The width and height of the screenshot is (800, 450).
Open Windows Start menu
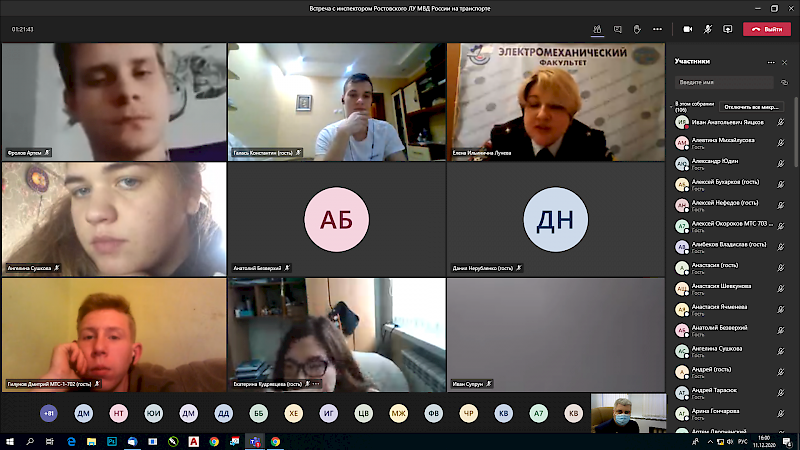point(9,441)
